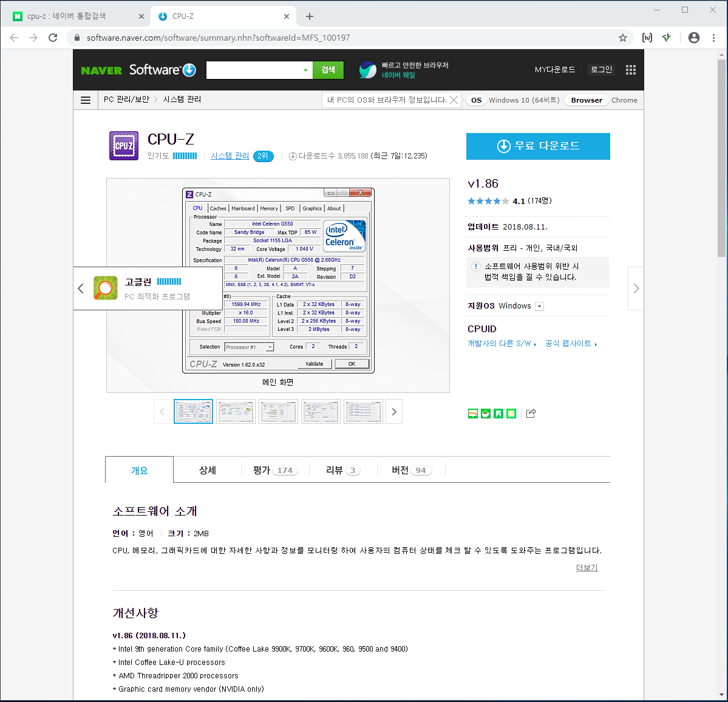Click the NAVER Software logo
The image size is (728, 702).
click(x=138, y=70)
